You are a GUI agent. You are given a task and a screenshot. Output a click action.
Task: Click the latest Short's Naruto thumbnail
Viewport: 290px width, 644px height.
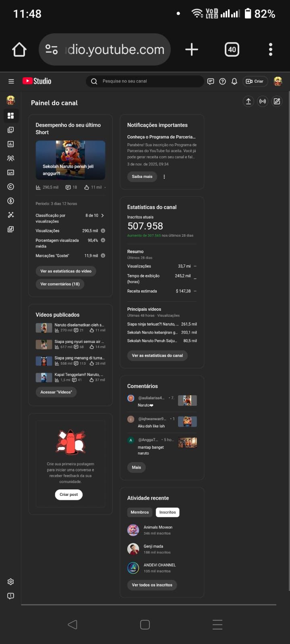tap(70, 160)
